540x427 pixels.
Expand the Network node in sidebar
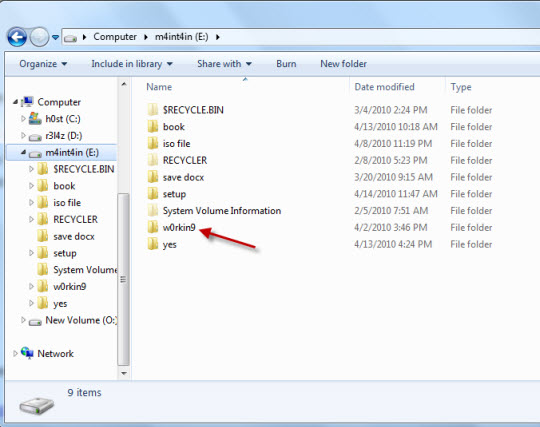[15, 354]
